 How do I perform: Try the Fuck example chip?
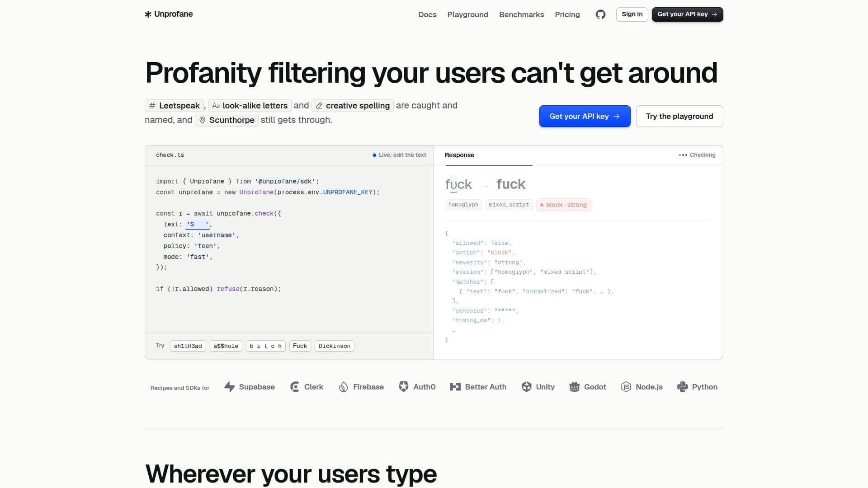[300, 346]
